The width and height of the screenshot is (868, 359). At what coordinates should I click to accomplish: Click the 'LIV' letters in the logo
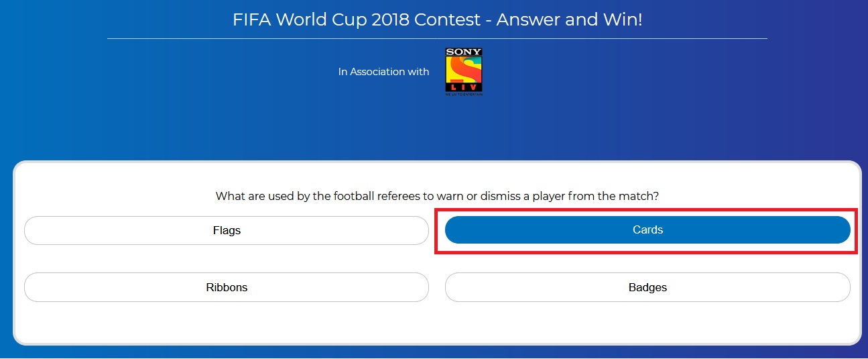point(464,88)
